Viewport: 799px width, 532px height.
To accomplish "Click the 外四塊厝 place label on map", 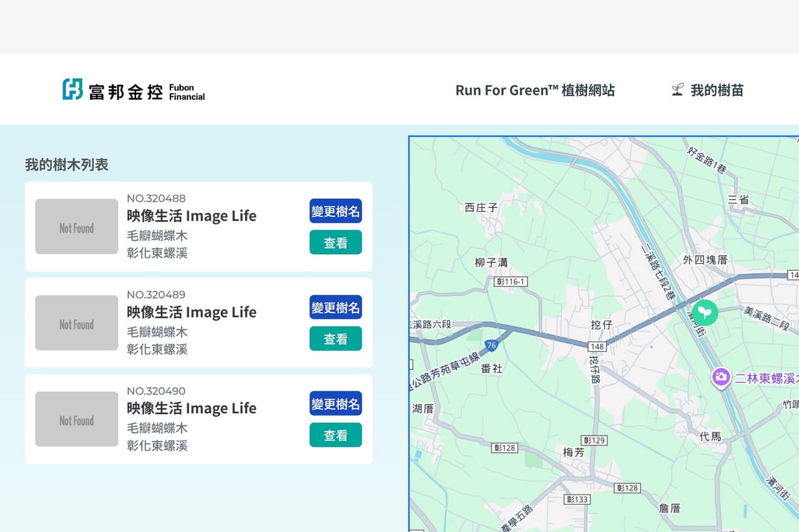I will coord(705,259).
